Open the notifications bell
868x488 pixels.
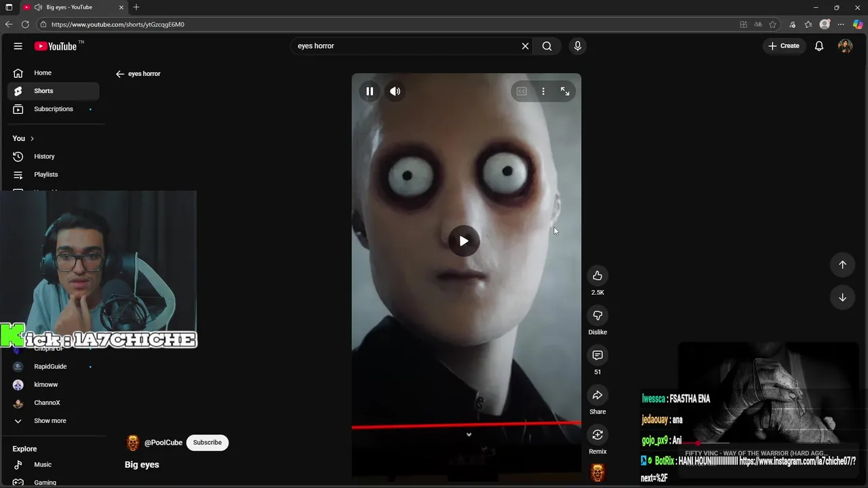click(x=819, y=46)
